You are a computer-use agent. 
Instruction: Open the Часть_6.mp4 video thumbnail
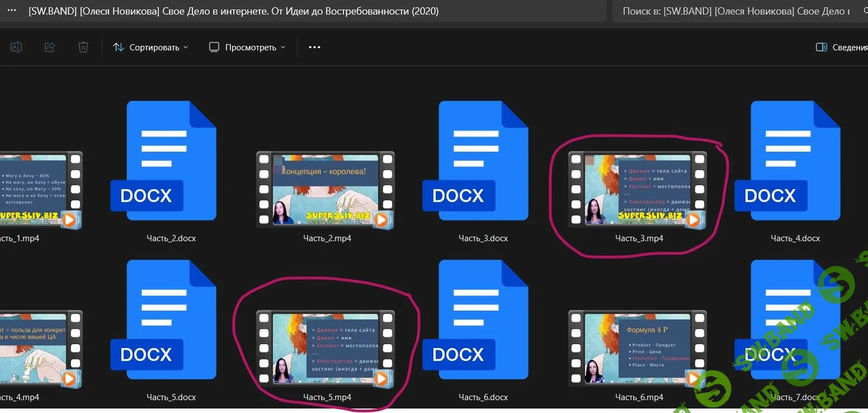638,348
